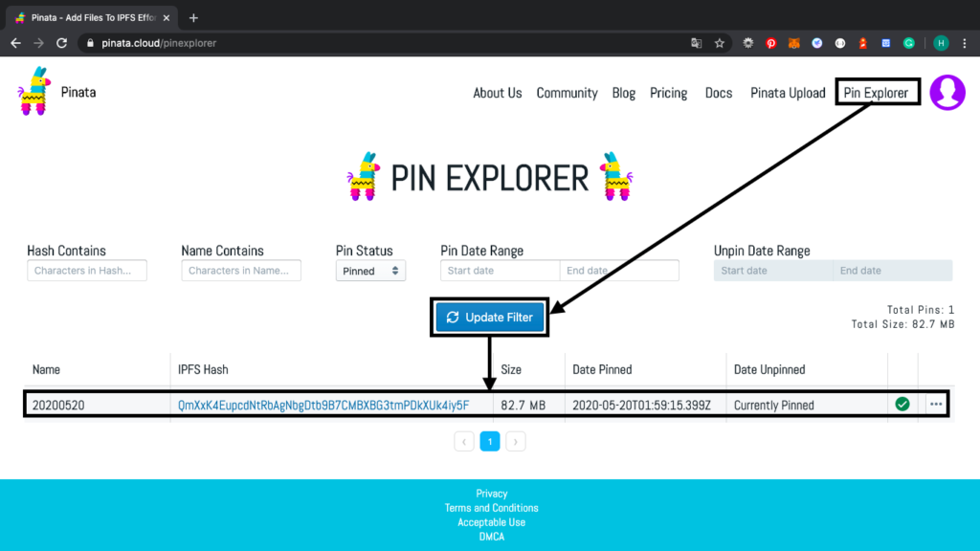Screen dimensions: 980x551
Task: Select page 1 in pagination
Action: pyautogui.click(x=489, y=442)
